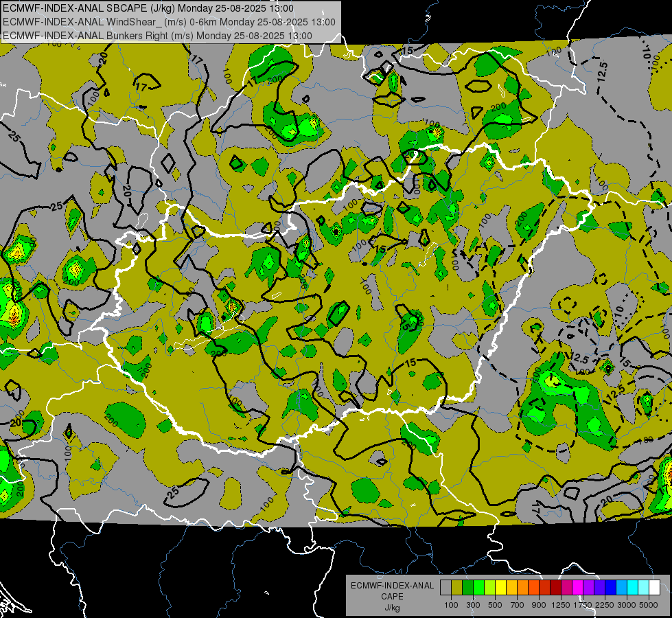Click the legend tick label 1750
The height and width of the screenshot is (618, 672).
pos(583,605)
